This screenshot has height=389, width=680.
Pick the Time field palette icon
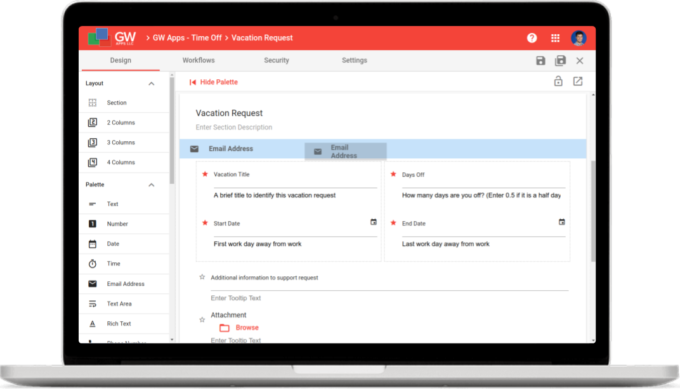click(92, 264)
